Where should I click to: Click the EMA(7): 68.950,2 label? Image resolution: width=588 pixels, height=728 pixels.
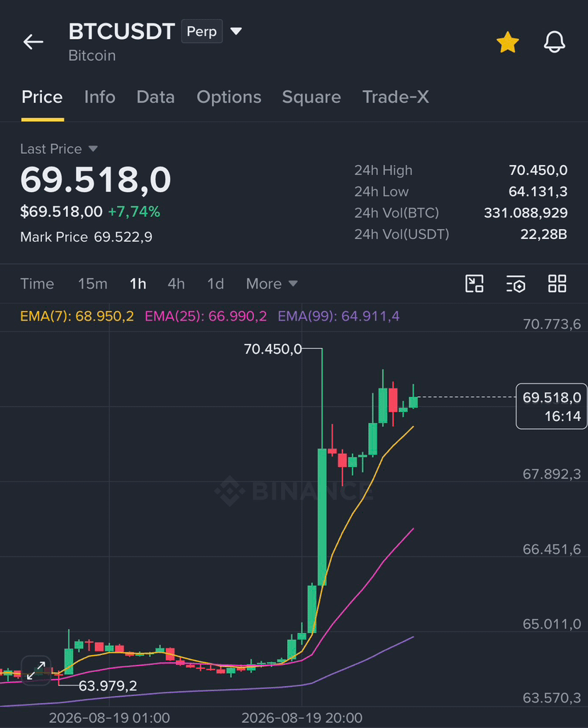[77, 317]
